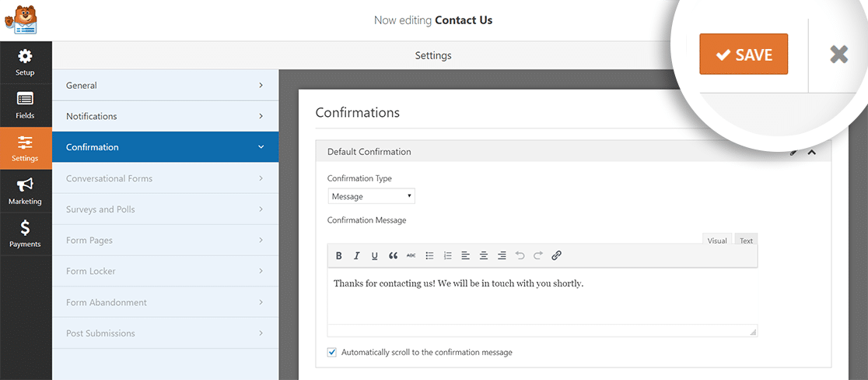Insert or edit a link in editor
The height and width of the screenshot is (380, 868).
pyautogui.click(x=556, y=256)
